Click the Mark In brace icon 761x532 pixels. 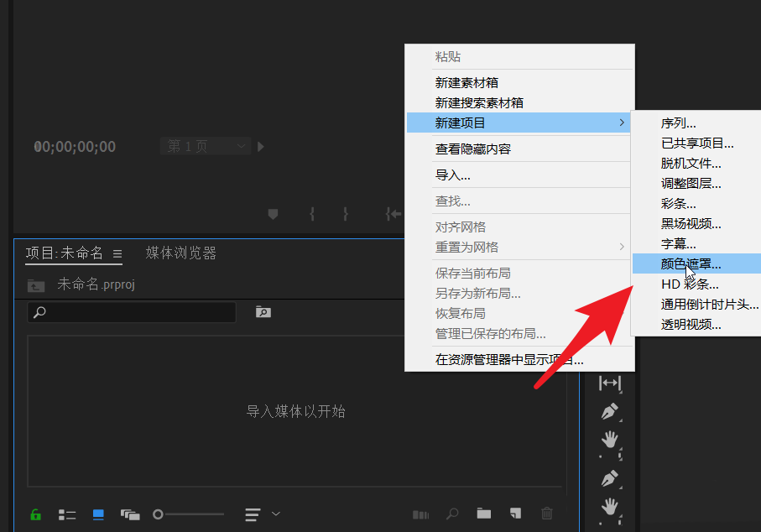coord(311,214)
